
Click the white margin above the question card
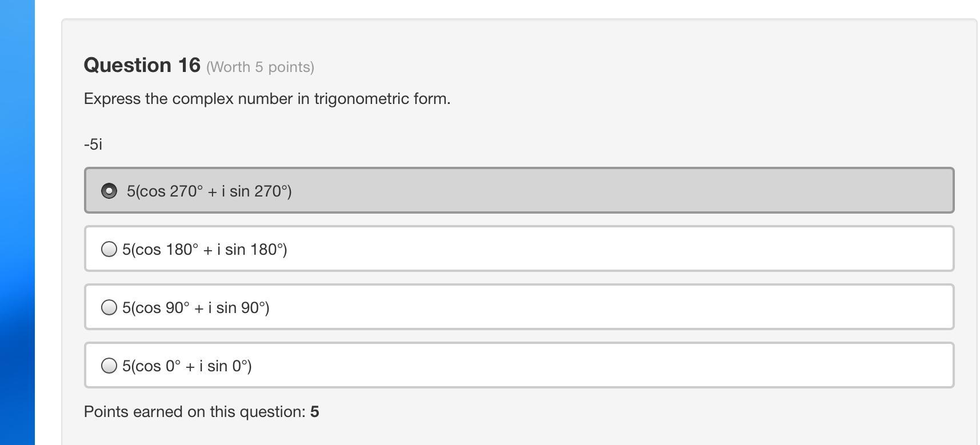(514, 9)
